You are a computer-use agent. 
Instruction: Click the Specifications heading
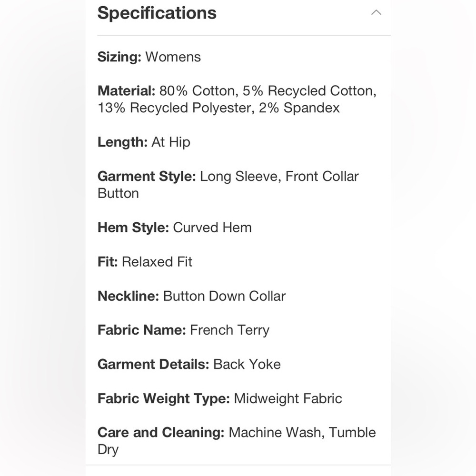click(x=157, y=13)
